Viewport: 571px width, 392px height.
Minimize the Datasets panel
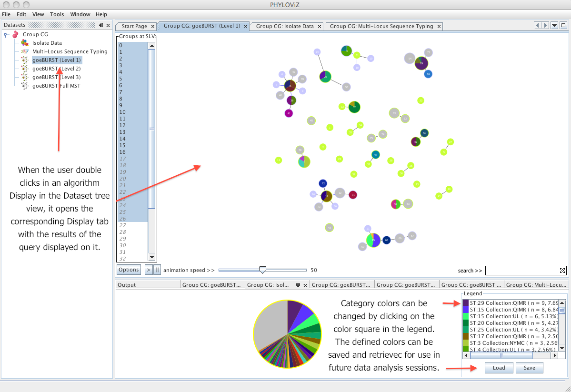coord(101,25)
